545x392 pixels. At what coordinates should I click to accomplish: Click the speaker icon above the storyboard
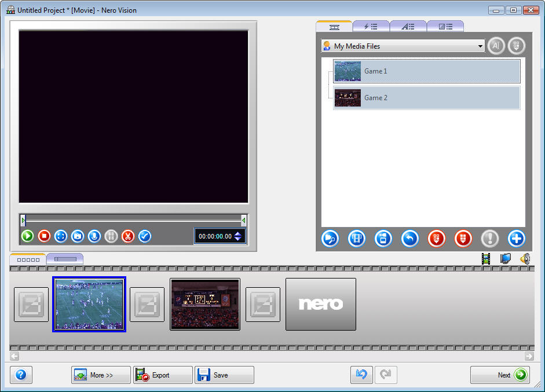tap(525, 259)
